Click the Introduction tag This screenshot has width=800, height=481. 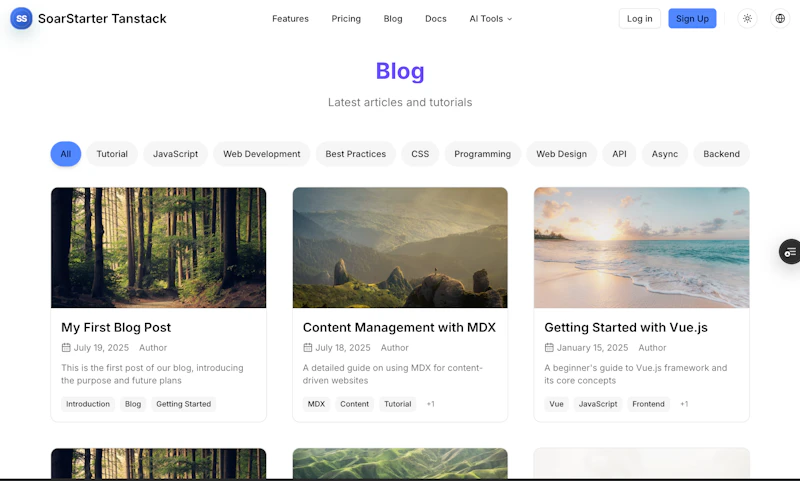click(x=88, y=404)
